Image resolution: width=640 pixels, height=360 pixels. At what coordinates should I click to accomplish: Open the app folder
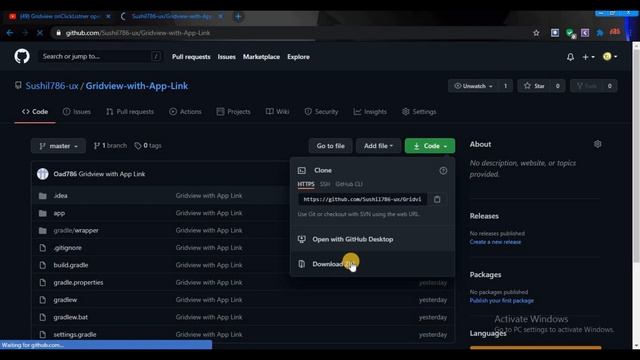click(59, 213)
